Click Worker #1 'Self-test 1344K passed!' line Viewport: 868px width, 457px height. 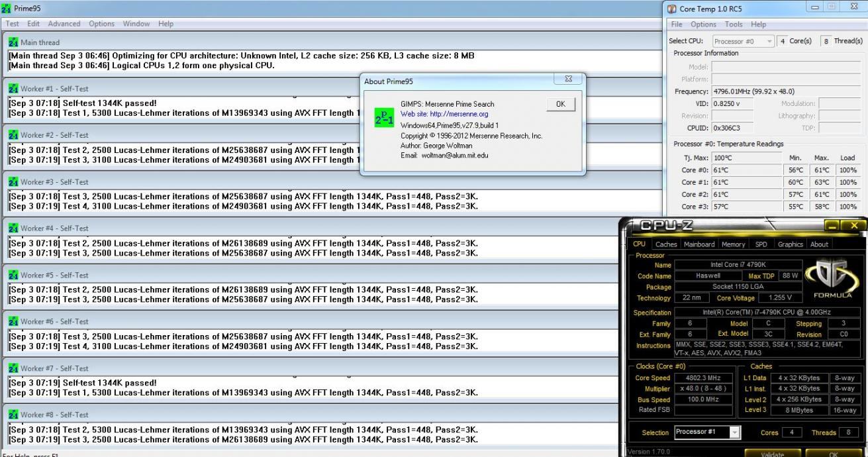[83, 103]
